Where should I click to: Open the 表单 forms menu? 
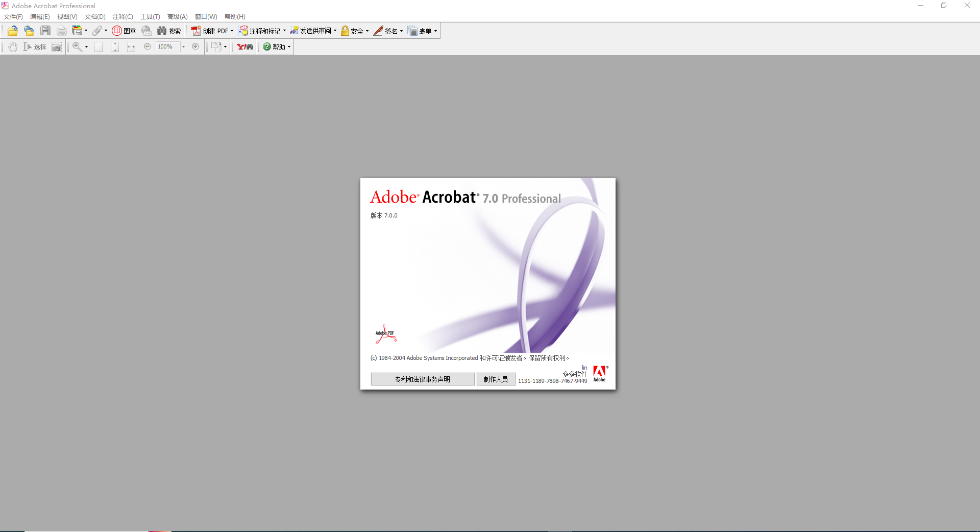click(423, 31)
